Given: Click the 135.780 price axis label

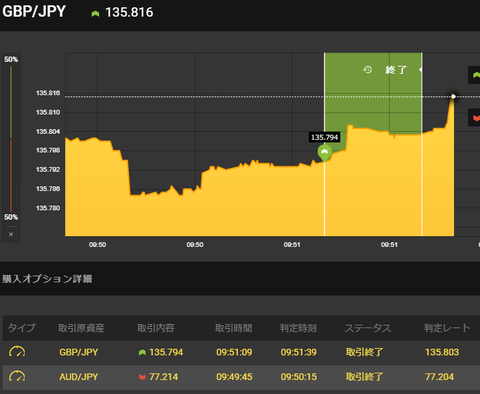Looking at the screenshot, I should [x=48, y=208].
